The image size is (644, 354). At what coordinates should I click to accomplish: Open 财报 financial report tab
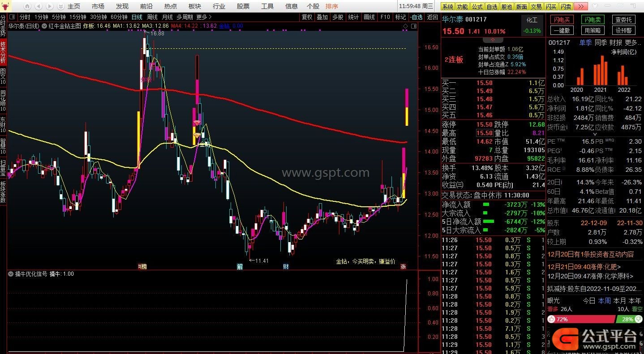(x=616, y=43)
